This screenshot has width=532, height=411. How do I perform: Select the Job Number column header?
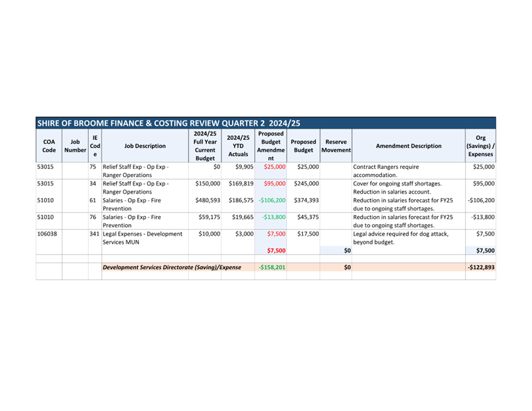pyautogui.click(x=75, y=146)
